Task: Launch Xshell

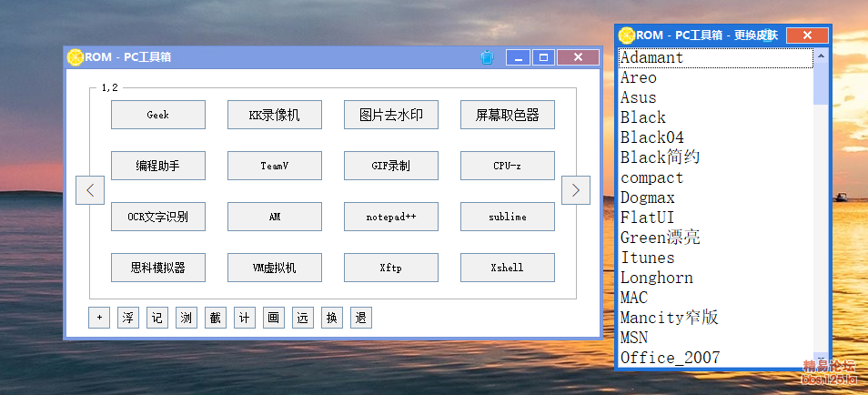Action: [x=508, y=268]
